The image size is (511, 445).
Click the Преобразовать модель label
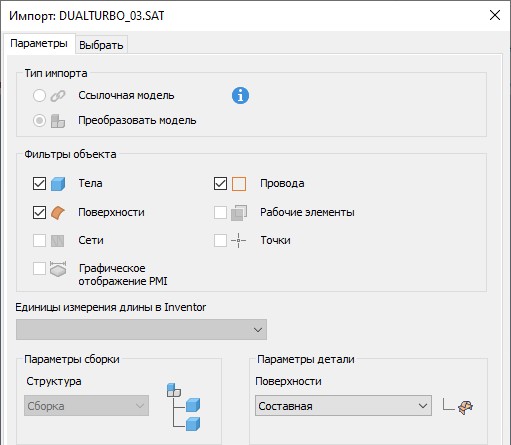[137, 120]
